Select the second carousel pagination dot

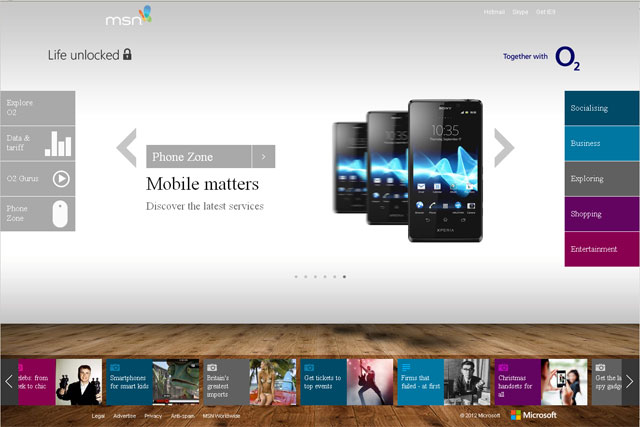coord(306,277)
